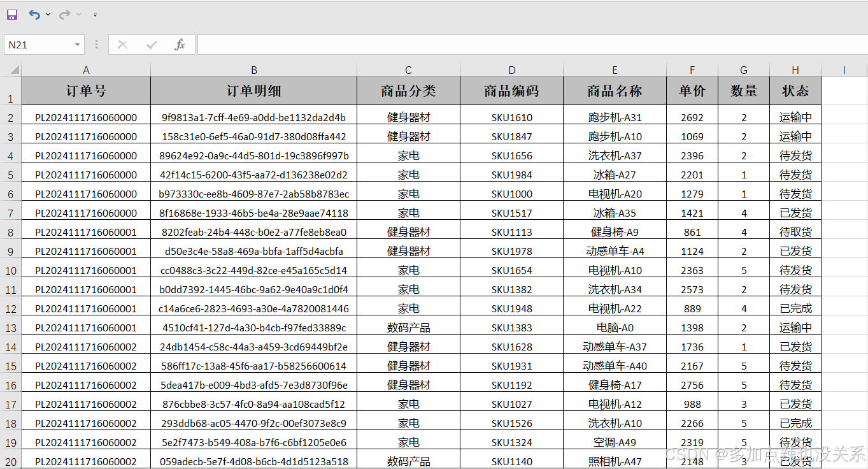
Task: Click the 数量 header cell
Action: [744, 91]
